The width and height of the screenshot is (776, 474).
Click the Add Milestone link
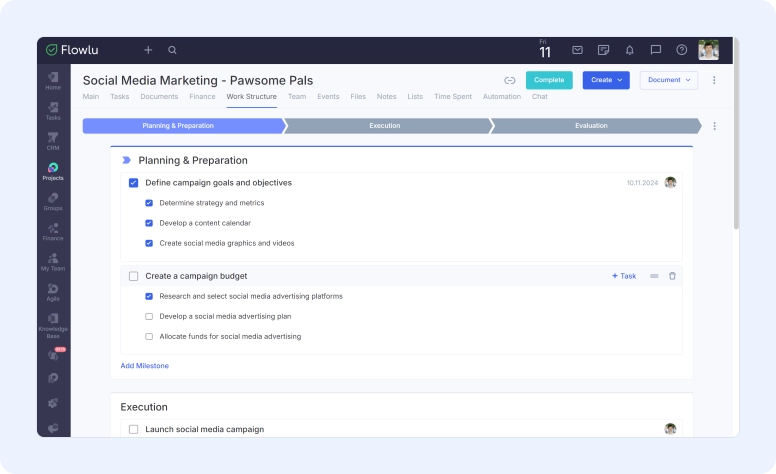[145, 366]
